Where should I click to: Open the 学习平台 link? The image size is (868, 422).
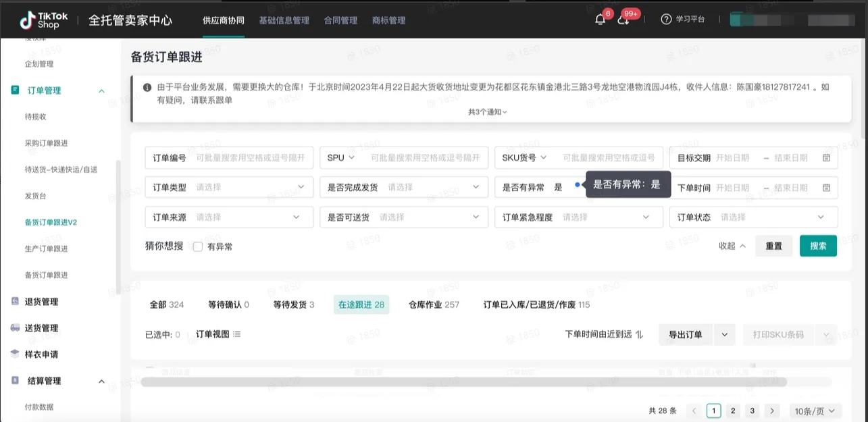tap(690, 19)
